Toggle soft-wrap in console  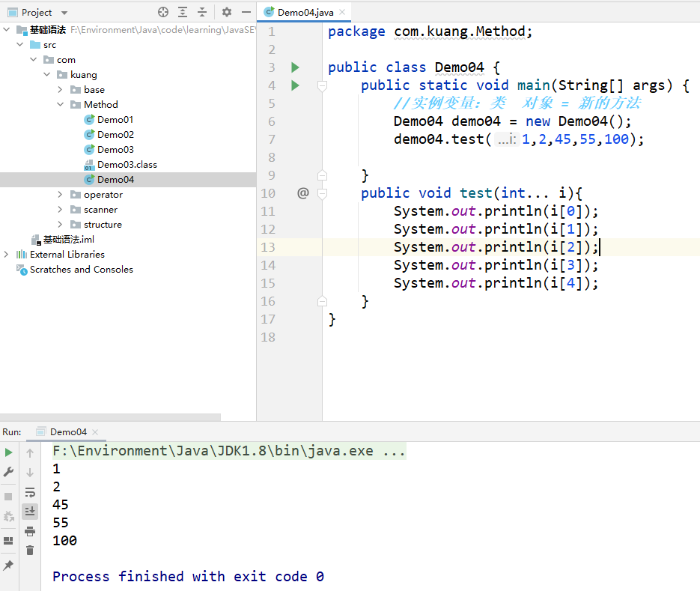pos(30,492)
